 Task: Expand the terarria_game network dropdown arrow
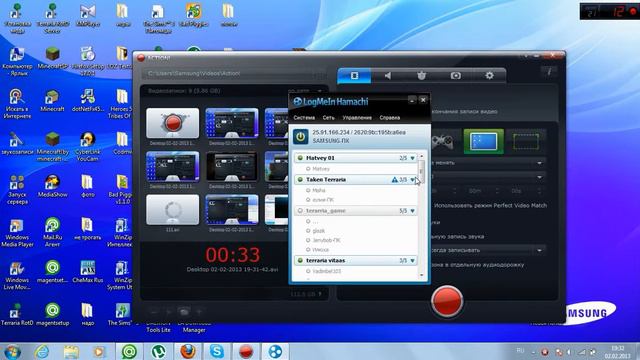(x=413, y=211)
